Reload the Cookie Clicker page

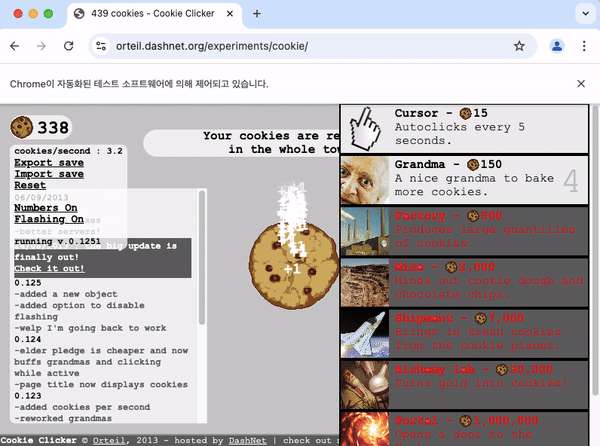[68, 46]
